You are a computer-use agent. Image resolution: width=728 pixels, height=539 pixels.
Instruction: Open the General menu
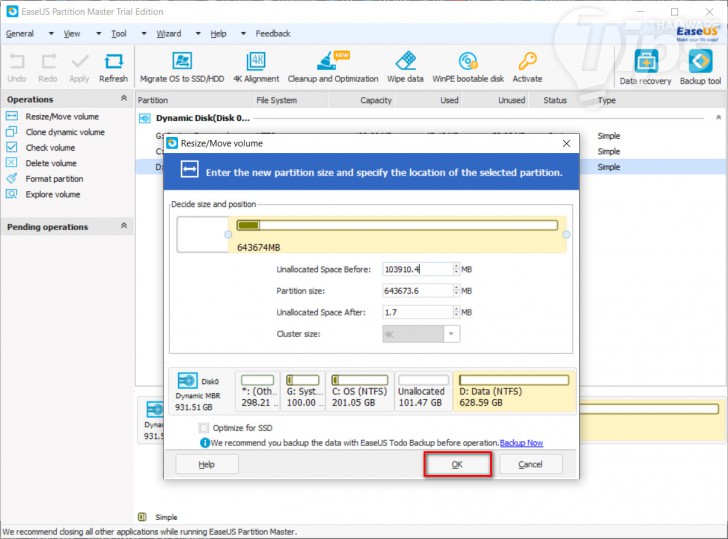[20, 33]
